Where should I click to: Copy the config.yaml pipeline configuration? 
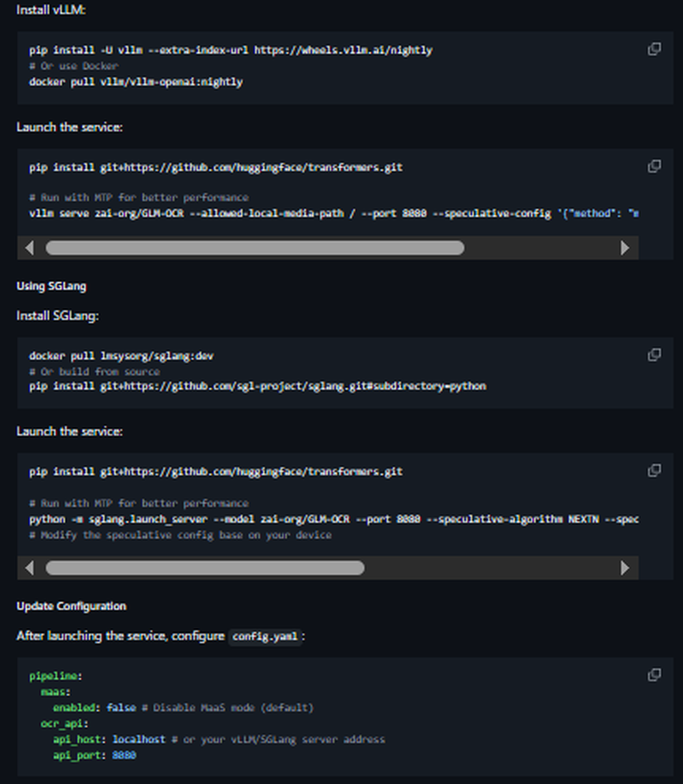click(654, 674)
